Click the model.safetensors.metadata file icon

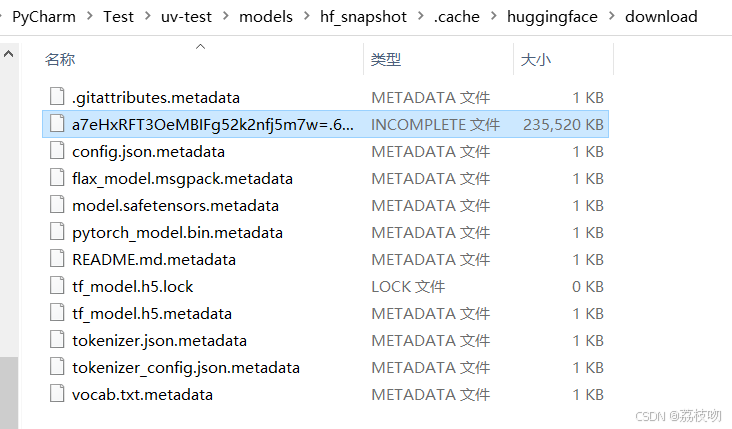[x=57, y=205]
